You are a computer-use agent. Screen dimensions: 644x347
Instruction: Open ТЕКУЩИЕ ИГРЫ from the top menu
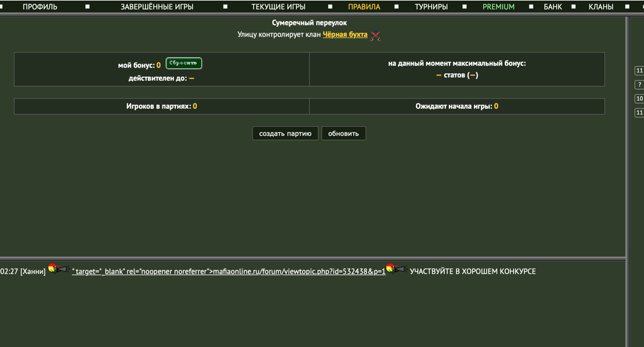tap(279, 6)
